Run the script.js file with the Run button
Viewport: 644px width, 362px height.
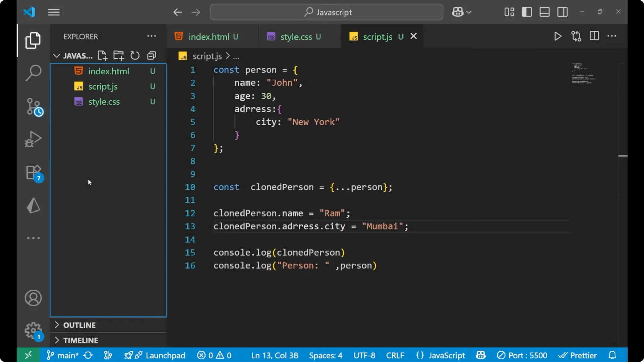click(558, 36)
